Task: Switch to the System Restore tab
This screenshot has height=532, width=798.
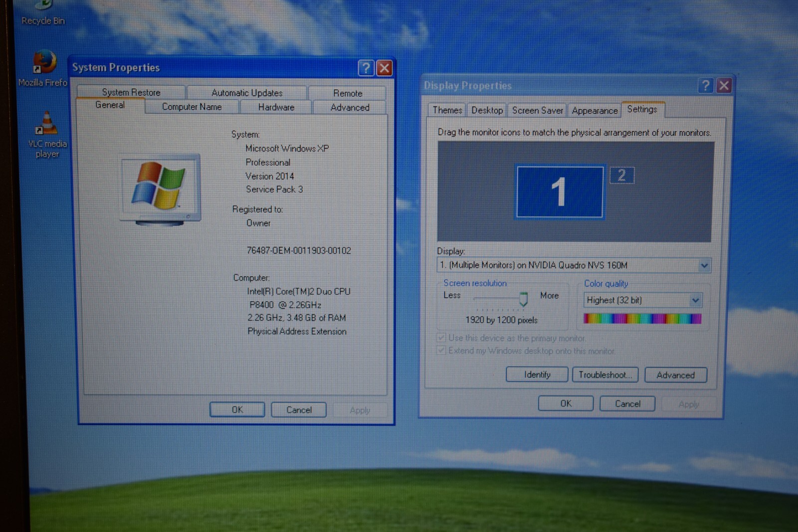Action: point(131,92)
